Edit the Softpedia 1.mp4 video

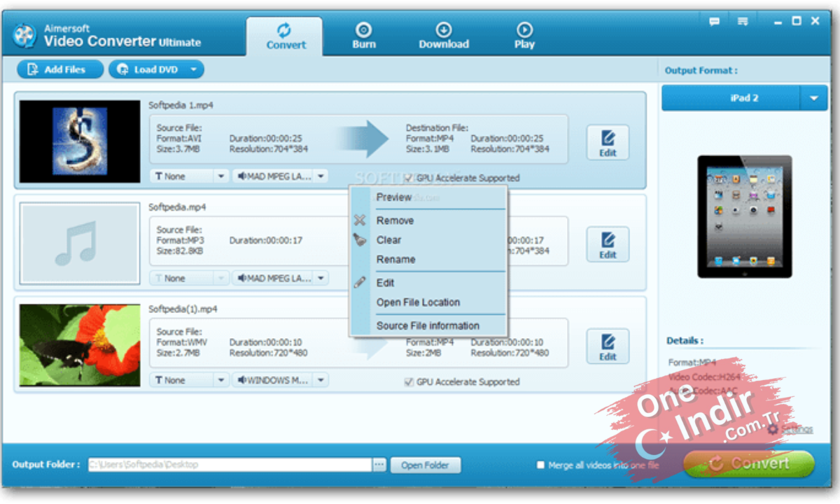click(608, 143)
